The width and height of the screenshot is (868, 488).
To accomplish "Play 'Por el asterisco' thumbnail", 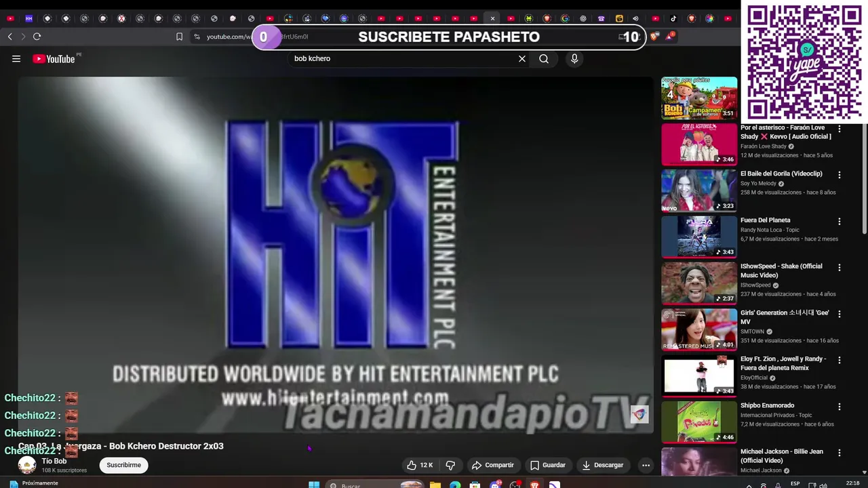I will click(699, 144).
